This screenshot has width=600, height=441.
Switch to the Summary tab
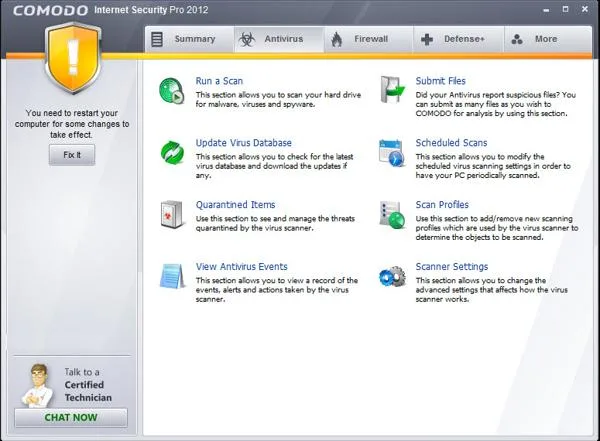click(189, 39)
